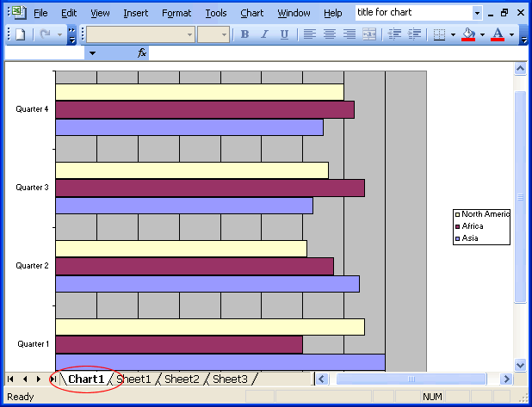Open the Chart menu
Screen dimensions: 532x407
[251, 13]
